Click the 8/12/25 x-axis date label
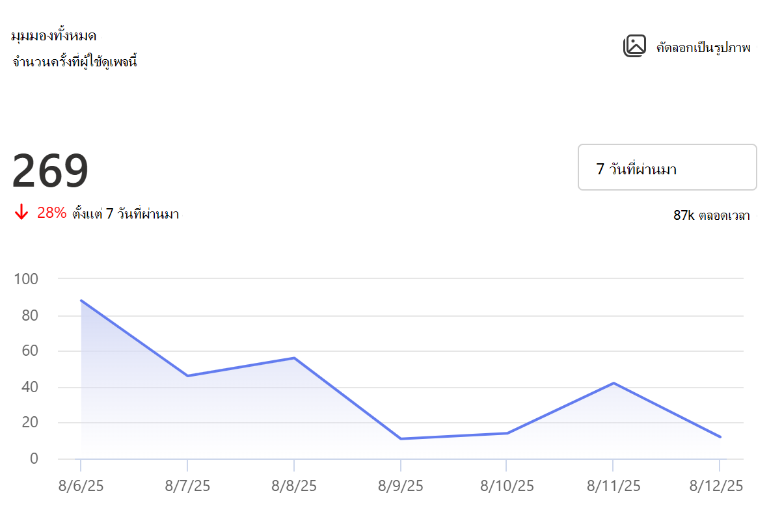 pyautogui.click(x=716, y=486)
